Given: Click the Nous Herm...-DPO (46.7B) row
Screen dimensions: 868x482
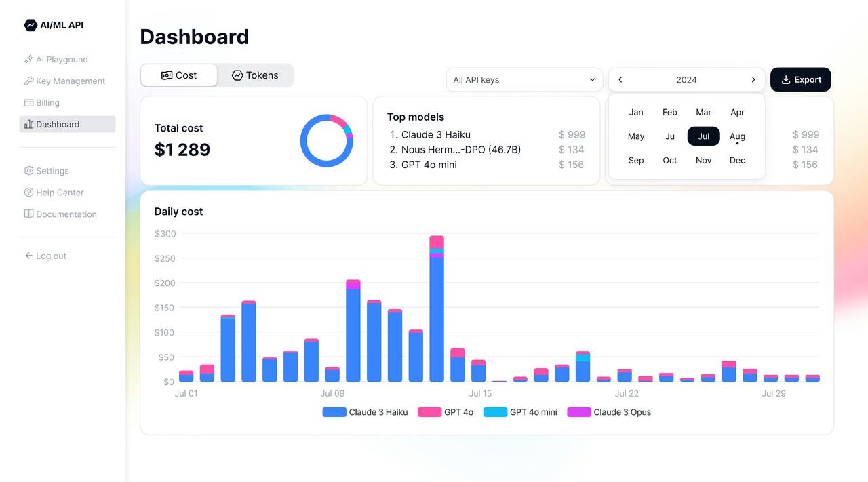Looking at the screenshot, I should click(x=486, y=149).
